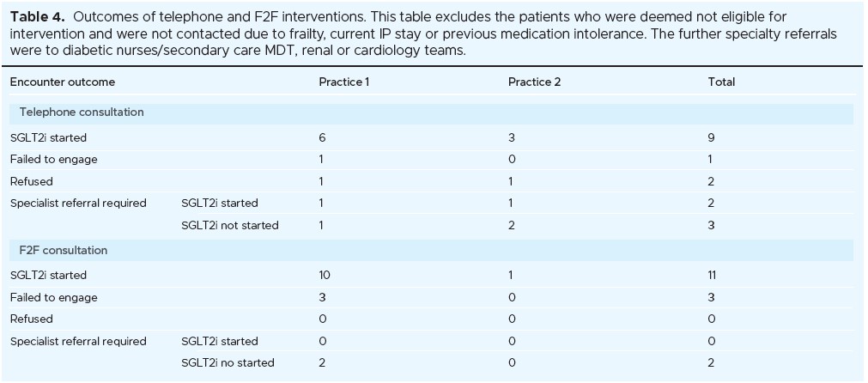Select "Failed to engage" under Telephone consultation
Viewport: 868px width, 383px height.
tap(53, 160)
